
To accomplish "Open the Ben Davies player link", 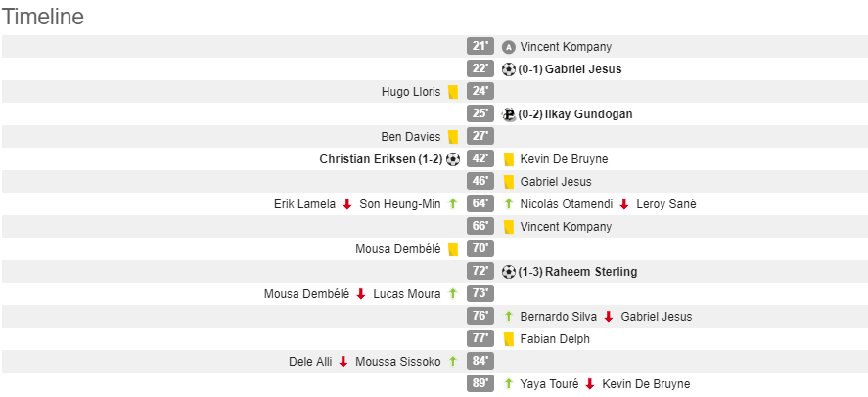I will point(410,137).
